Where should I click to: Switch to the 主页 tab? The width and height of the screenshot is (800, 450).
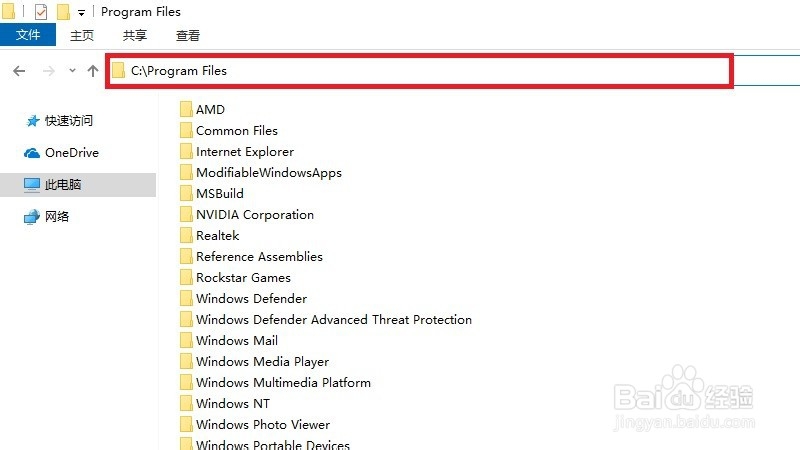(82, 35)
